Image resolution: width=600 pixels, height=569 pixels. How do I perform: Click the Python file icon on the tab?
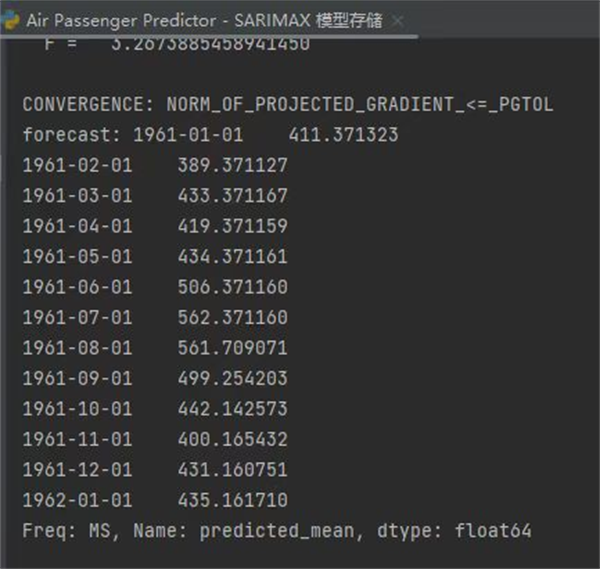pos(12,20)
